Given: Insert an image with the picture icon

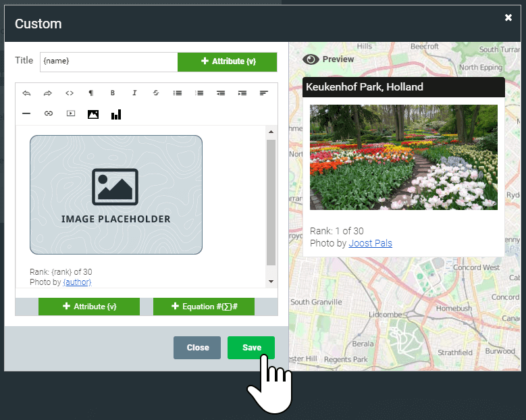Looking at the screenshot, I should [x=93, y=114].
